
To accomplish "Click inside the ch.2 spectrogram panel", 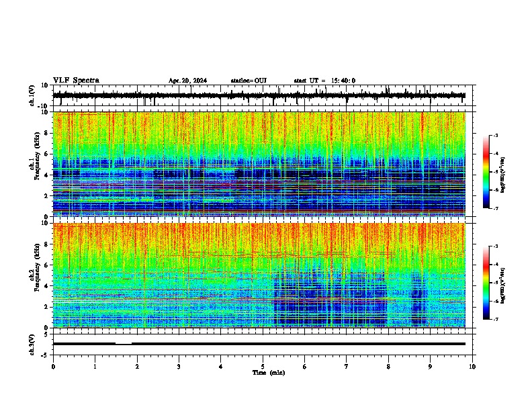I will point(259,275).
